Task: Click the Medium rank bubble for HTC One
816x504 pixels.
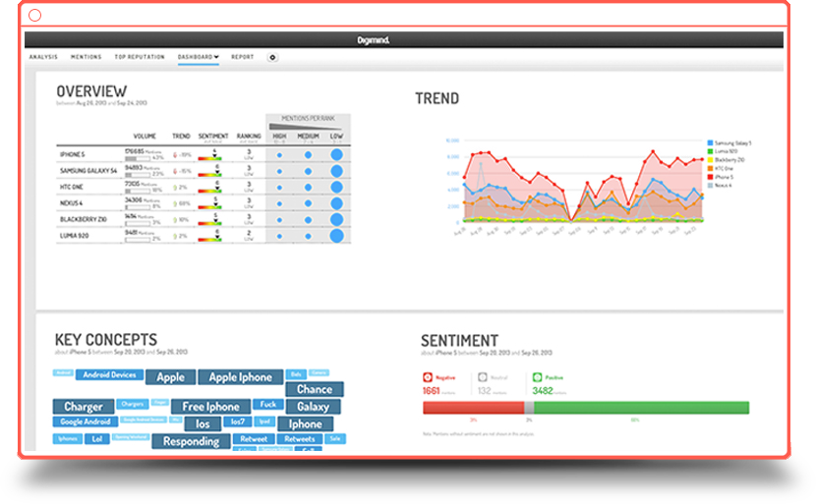Action: (x=308, y=187)
